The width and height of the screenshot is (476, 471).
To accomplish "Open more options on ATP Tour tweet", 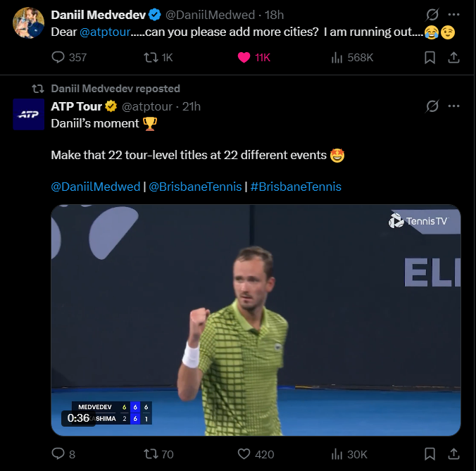I will (454, 106).
